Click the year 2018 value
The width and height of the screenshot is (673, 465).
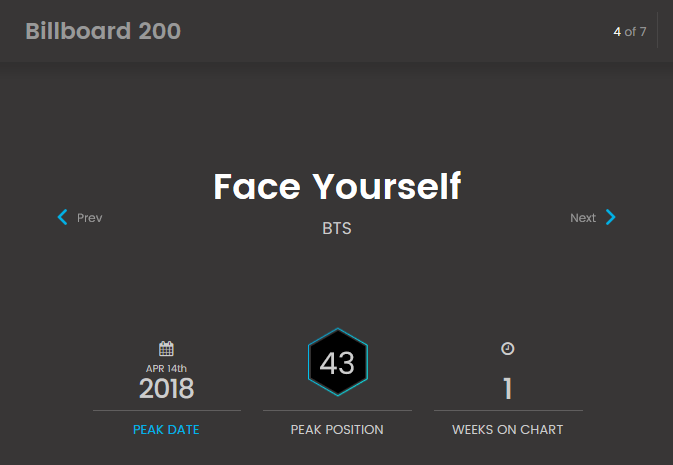click(167, 389)
